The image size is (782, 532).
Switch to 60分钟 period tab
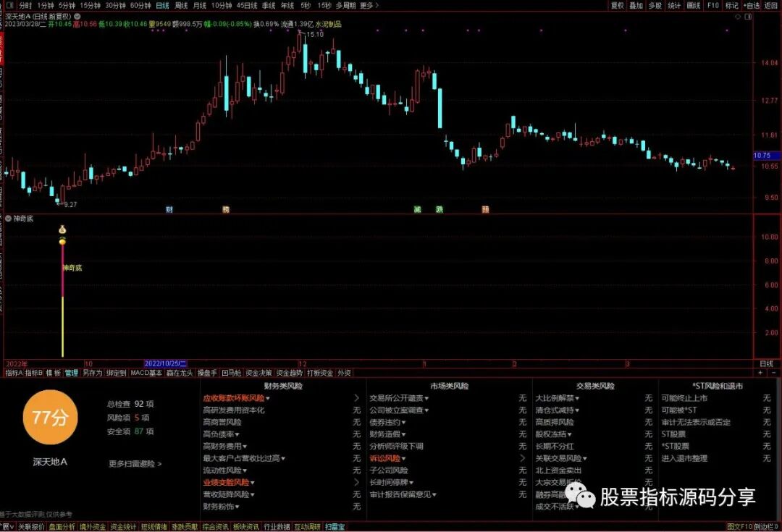click(140, 6)
